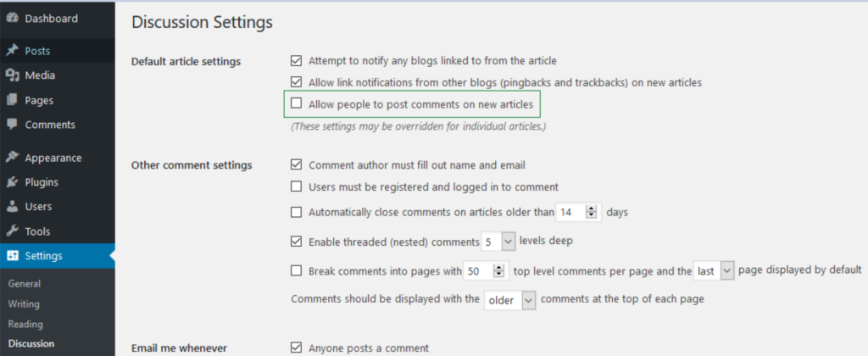868x356 pixels.
Task: Enable allowing people to post comments on new articles
Action: point(296,104)
